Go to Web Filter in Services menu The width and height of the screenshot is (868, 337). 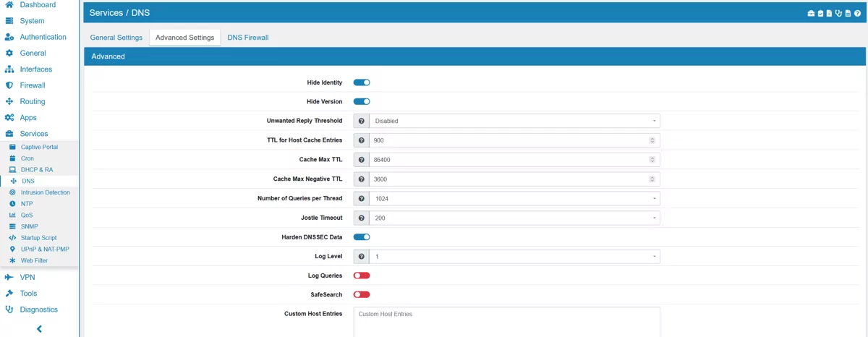click(34, 260)
